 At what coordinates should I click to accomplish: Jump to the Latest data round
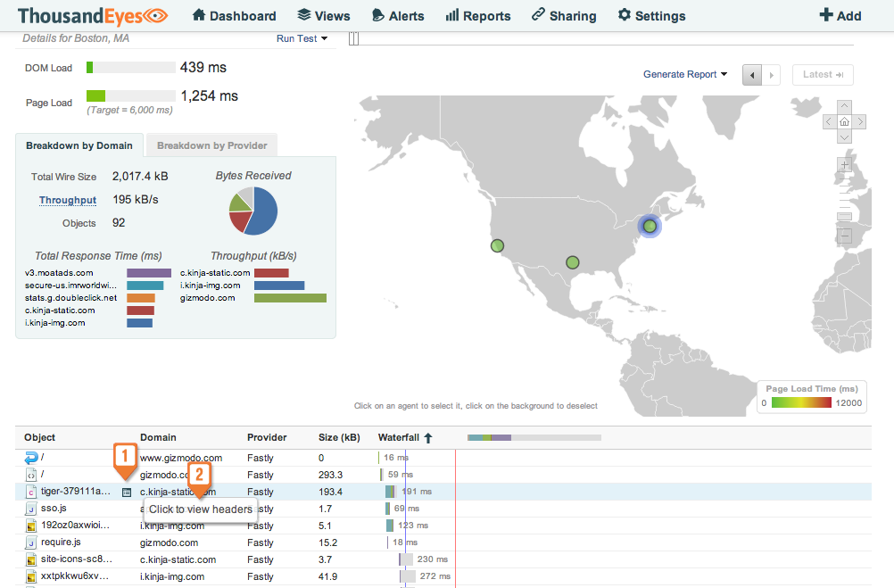(x=823, y=75)
